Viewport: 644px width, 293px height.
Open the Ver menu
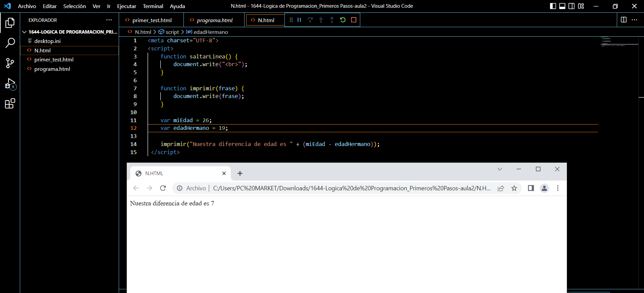point(96,6)
